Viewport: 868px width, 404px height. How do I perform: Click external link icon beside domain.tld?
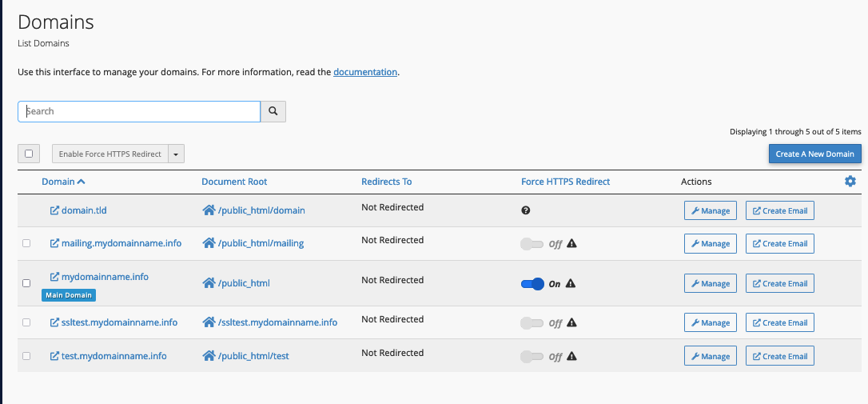(54, 210)
